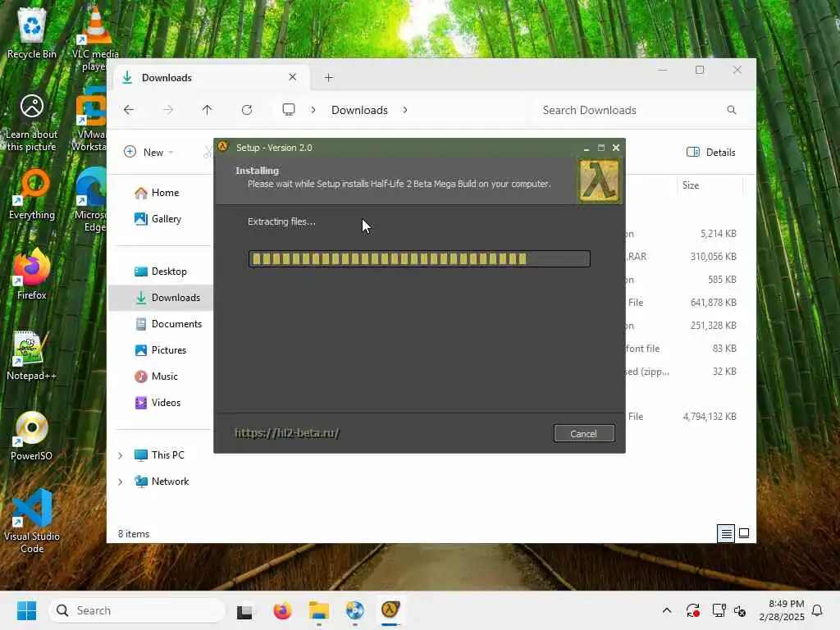
Task: Expand chevron after Downloads in address bar
Action: pyautogui.click(x=405, y=110)
